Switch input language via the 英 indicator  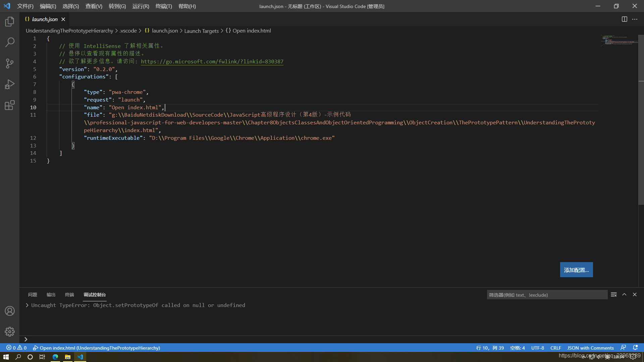(606, 357)
